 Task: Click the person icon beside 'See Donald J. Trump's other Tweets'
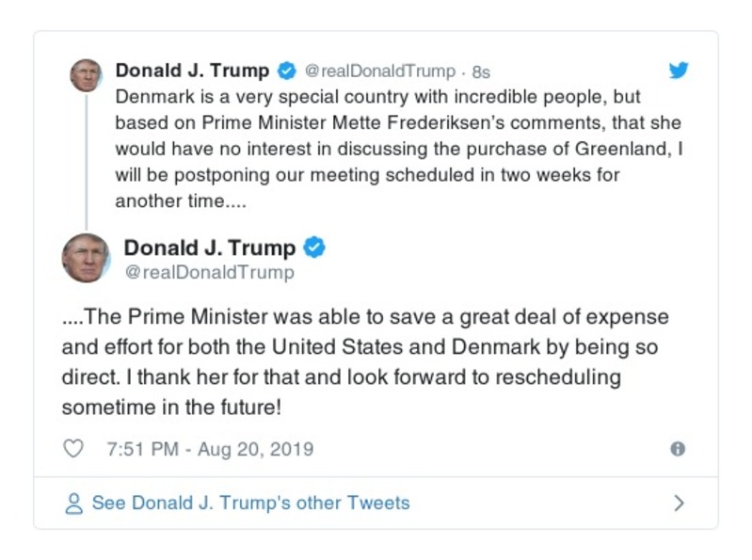73,503
